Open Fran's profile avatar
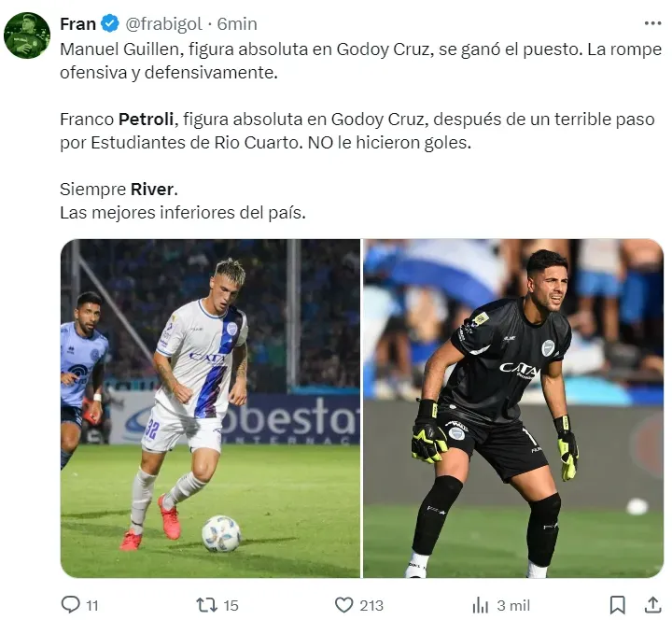The height and width of the screenshot is (620, 672). pos(27,35)
